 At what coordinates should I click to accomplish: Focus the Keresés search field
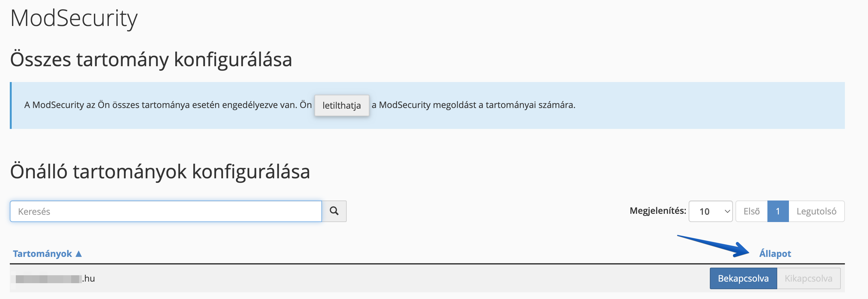166,211
